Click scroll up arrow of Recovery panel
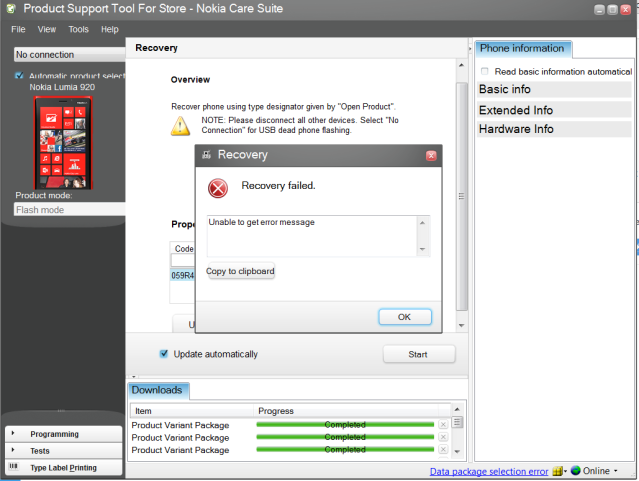Screen dimensions: 639x481 click(461, 65)
